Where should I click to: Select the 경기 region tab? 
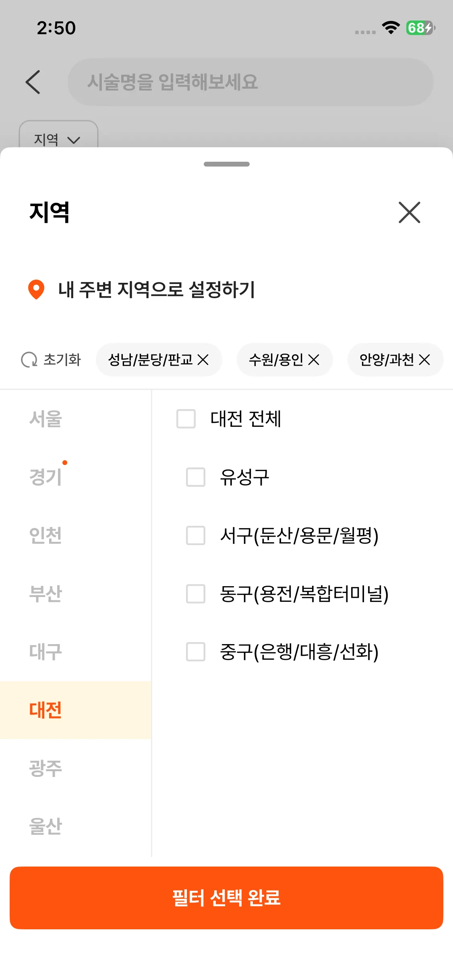click(x=46, y=477)
